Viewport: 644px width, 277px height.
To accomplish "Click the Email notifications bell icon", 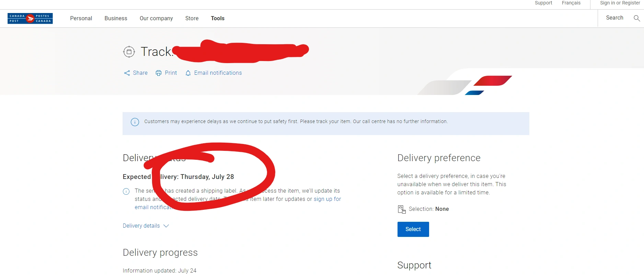I will tap(188, 73).
